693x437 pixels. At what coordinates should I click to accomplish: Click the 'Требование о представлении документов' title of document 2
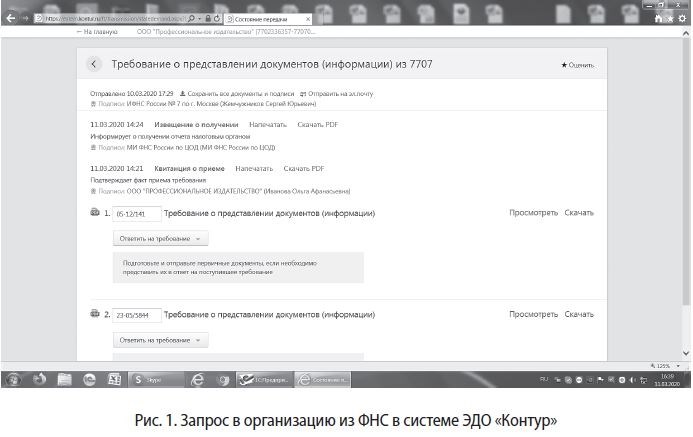tap(269, 314)
